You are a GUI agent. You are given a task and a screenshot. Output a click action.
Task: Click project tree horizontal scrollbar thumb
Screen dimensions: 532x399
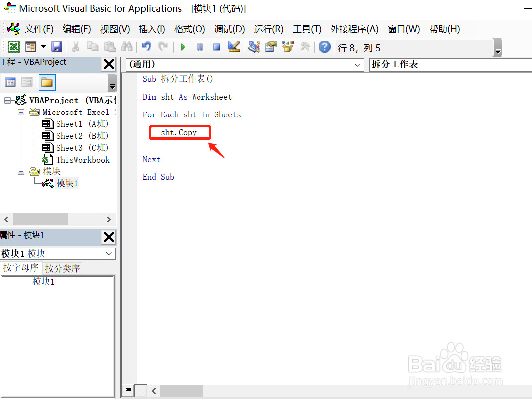pos(41,220)
